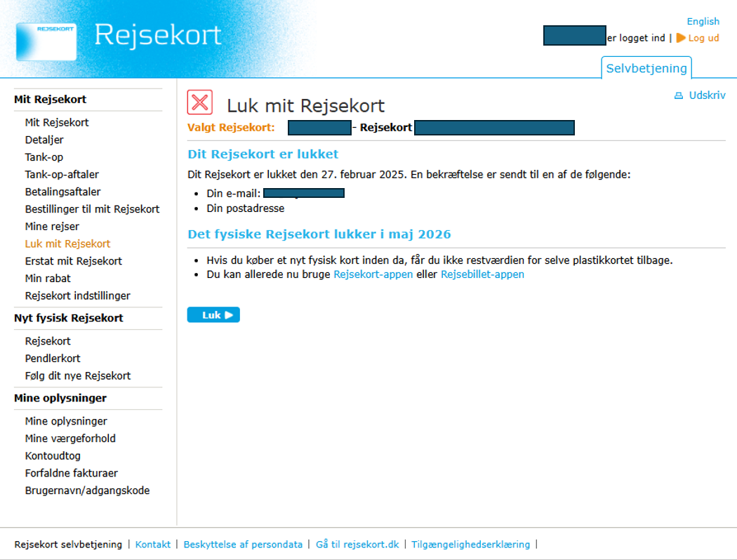Open Beskyttelse af persondata footer link

coord(243,545)
